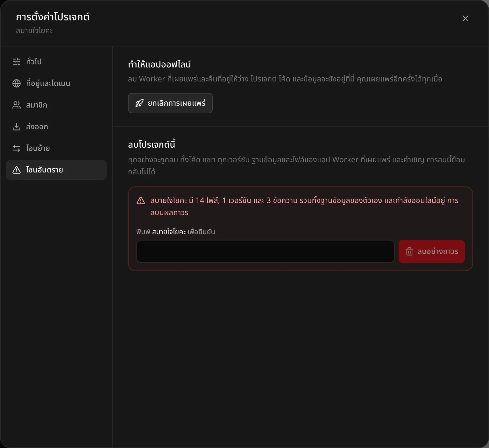Viewport: 489px width, 448px height.
Task: Click the warning triangle icon beside โซนอันตราย
Action: pyautogui.click(x=17, y=170)
